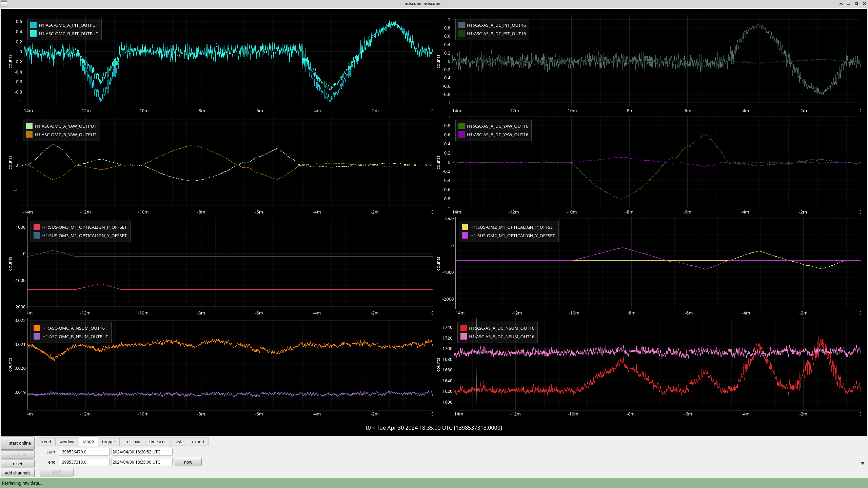This screenshot has width=868, height=488.
Task: Click the shade-up arrow in the title bar
Action: pos(841,4)
